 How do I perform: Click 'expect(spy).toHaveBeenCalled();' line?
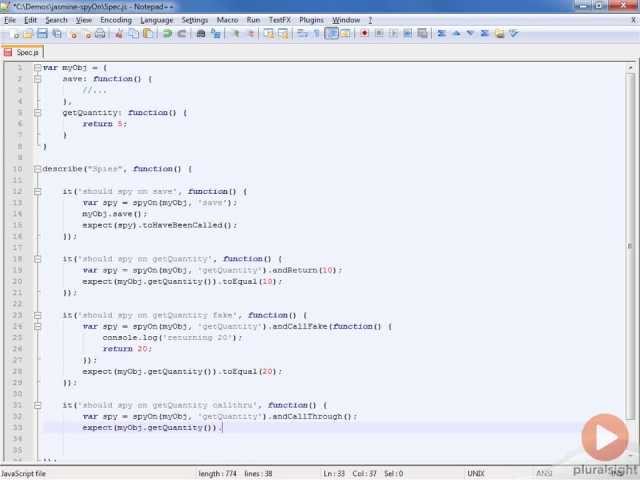tap(159, 225)
